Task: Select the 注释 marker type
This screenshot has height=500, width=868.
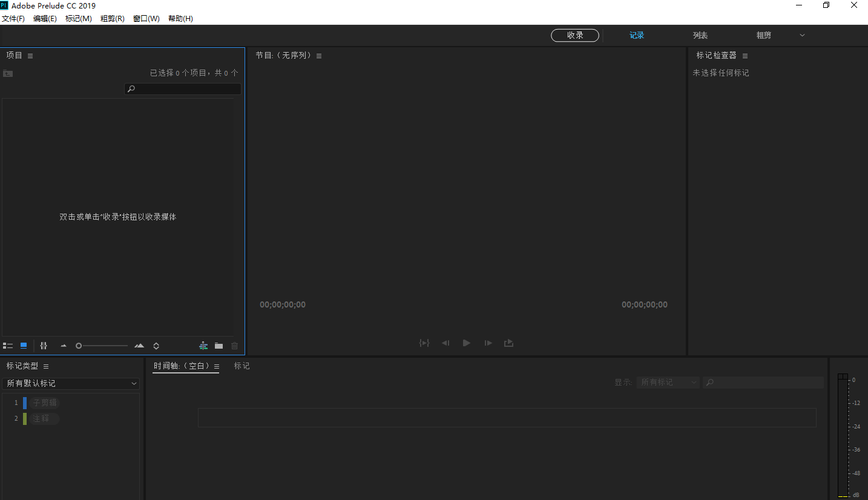Action: point(43,418)
